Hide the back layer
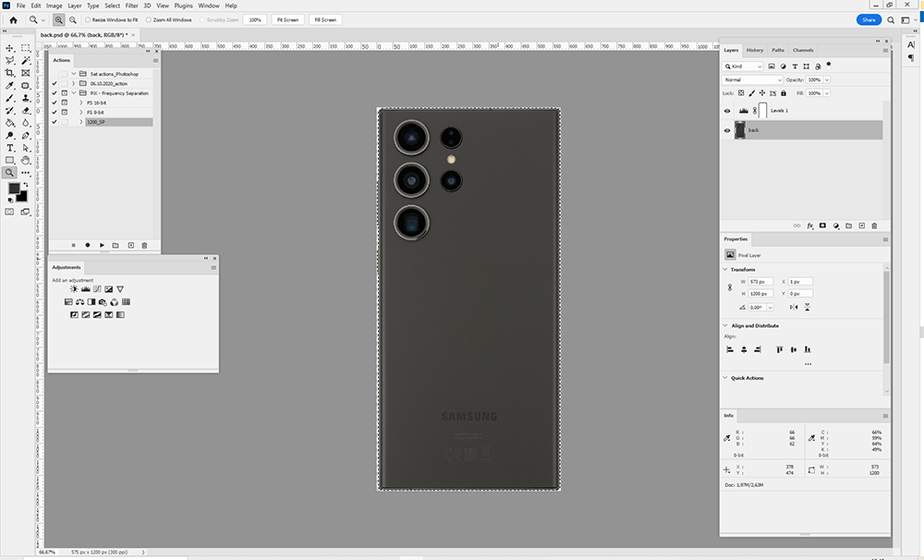924x560 pixels. [727, 130]
